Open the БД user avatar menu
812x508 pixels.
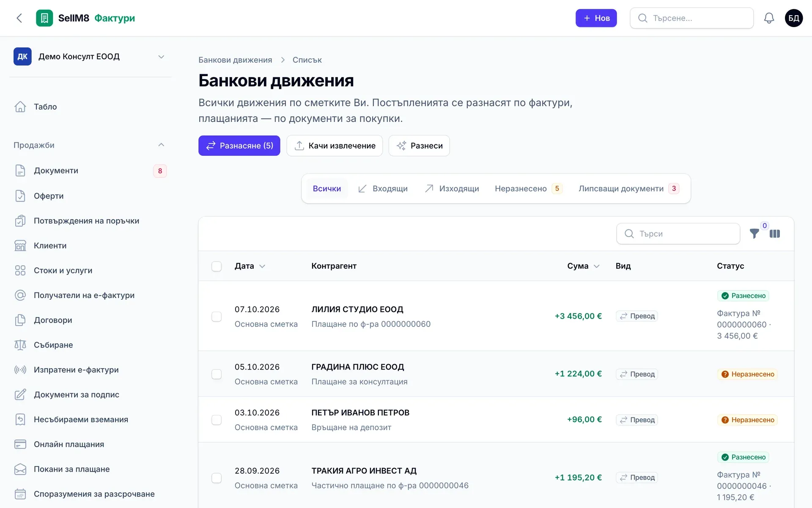pyautogui.click(x=794, y=18)
